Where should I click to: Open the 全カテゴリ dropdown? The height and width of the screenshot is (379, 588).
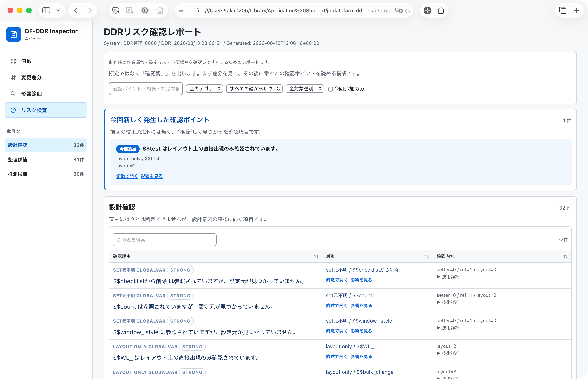(205, 89)
